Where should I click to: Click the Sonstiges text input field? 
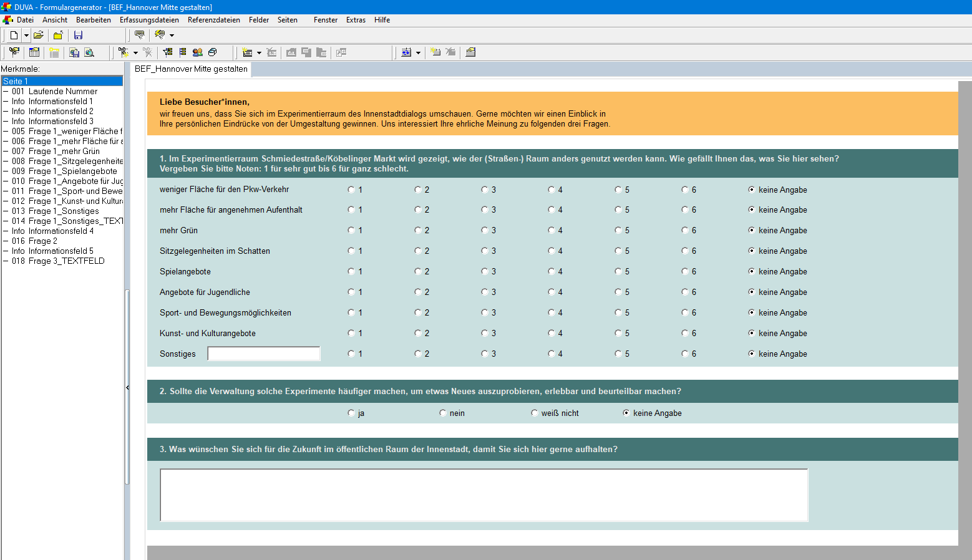[x=263, y=354]
